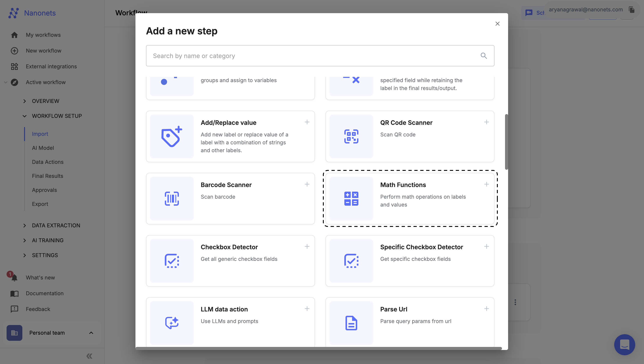Click the Nanonets logo icon
This screenshot has width=644, height=364.
point(14,13)
